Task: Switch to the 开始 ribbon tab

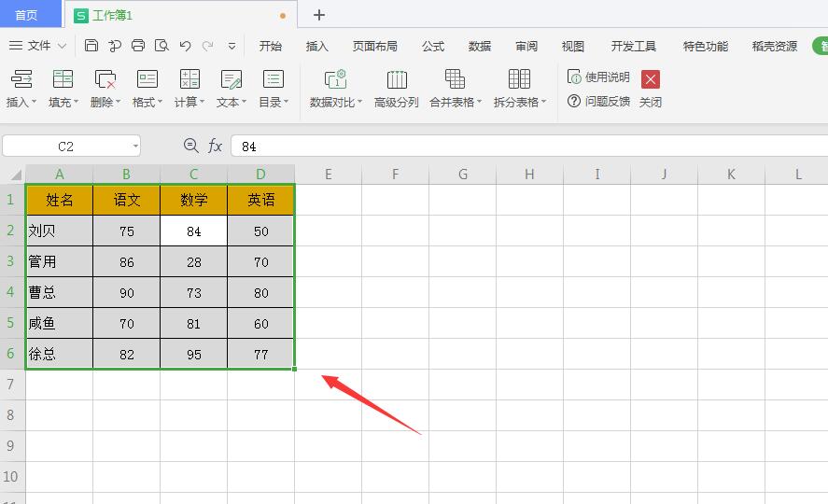Action: tap(271, 47)
